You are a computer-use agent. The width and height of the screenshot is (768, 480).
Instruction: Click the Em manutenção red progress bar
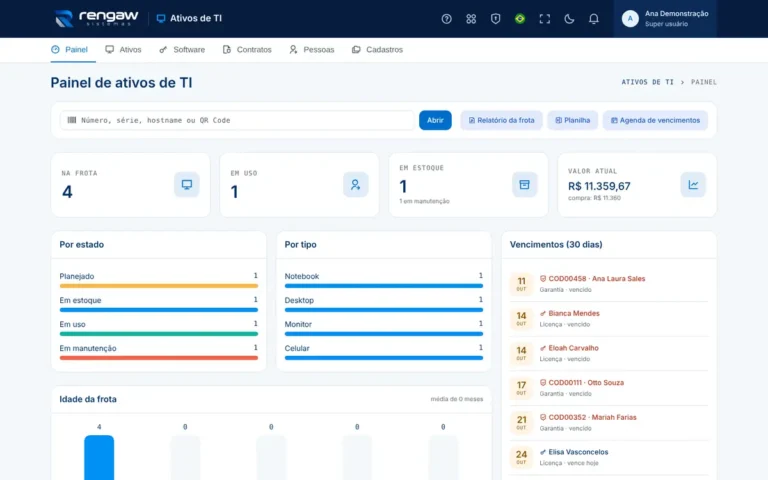tap(159, 358)
